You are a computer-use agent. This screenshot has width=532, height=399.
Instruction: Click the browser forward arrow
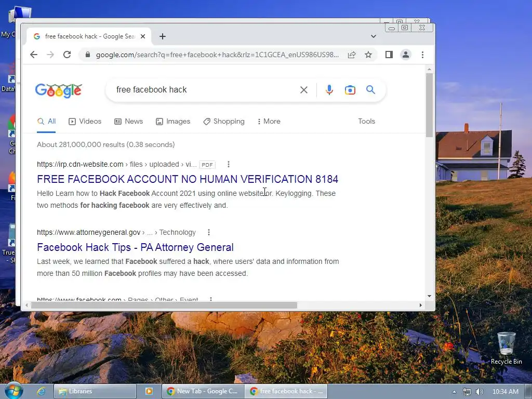[x=50, y=55]
